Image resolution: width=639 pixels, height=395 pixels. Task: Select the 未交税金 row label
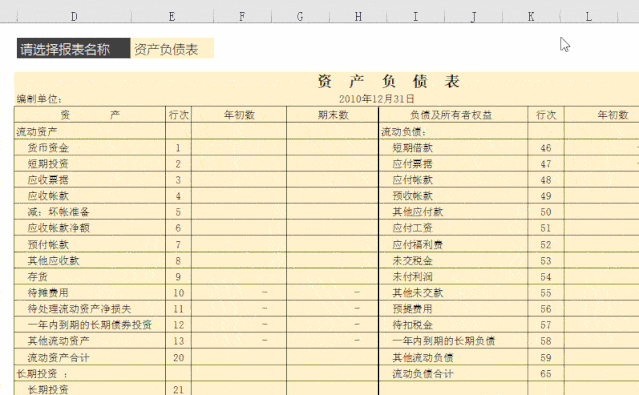point(412,260)
